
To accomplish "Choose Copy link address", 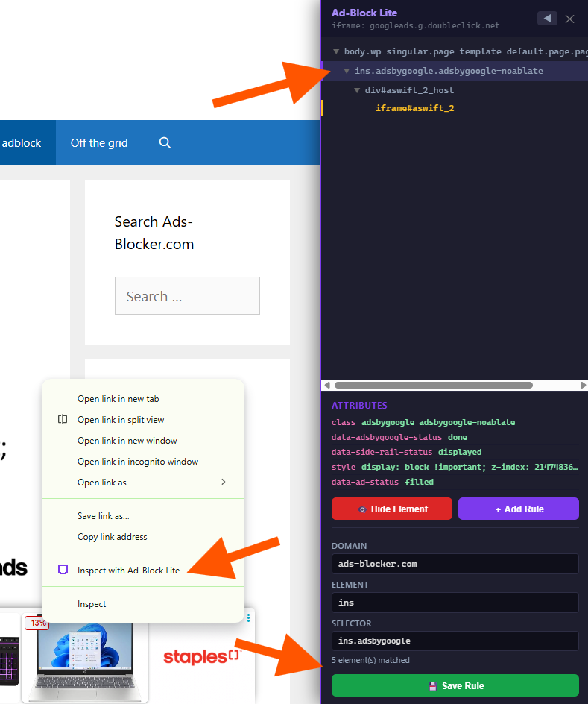I will [x=143, y=537].
